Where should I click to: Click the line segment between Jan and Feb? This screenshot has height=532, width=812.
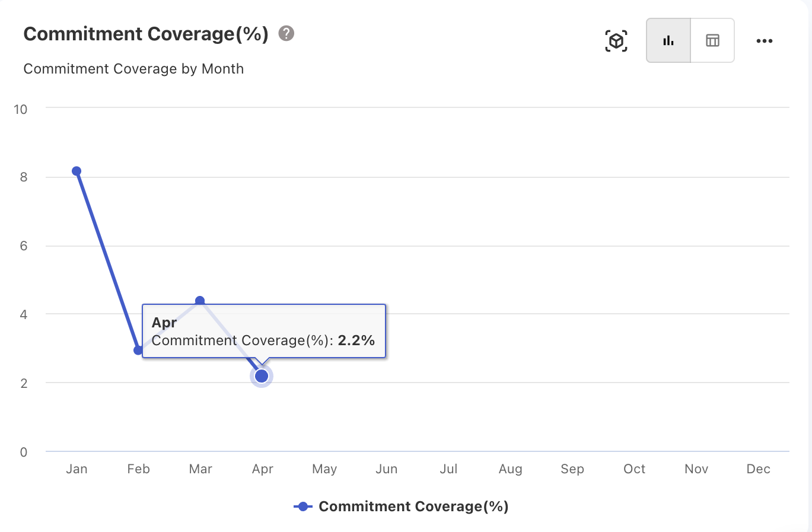click(107, 261)
